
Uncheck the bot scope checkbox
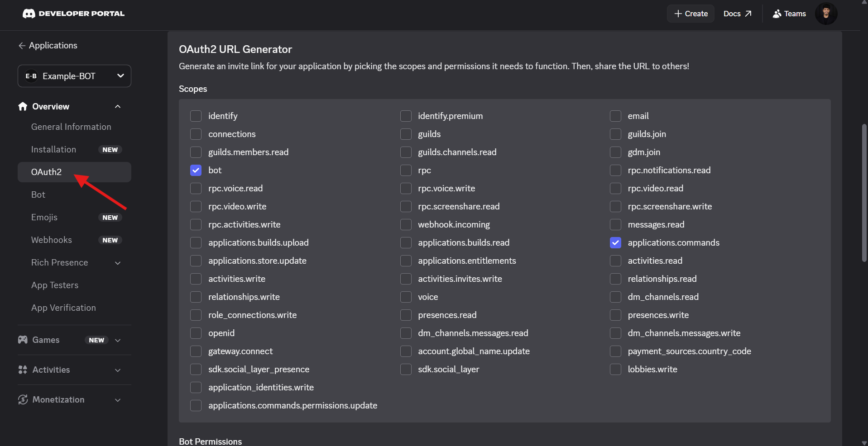(x=196, y=170)
